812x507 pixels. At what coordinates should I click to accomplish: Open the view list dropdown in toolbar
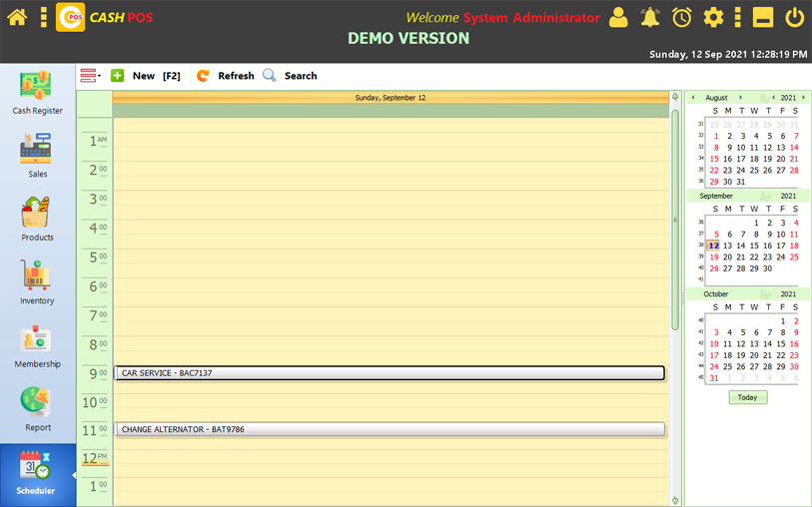pos(91,76)
